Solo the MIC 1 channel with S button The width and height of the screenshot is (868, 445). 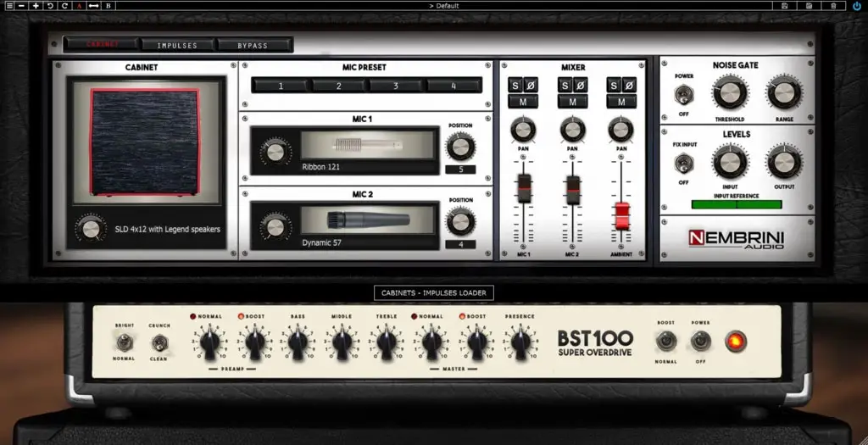click(x=515, y=86)
